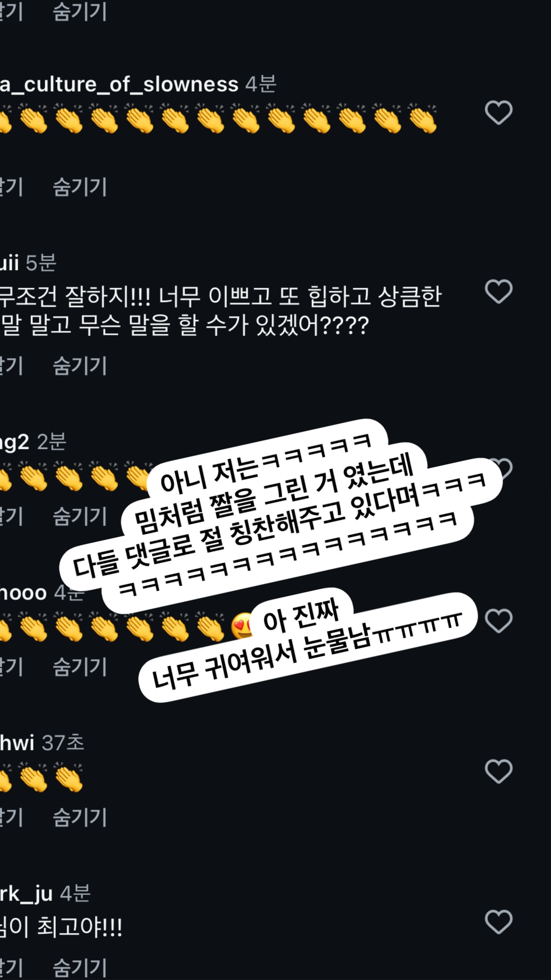Tap the topmost 숨기기 link
The height and width of the screenshot is (980, 551).
coord(80,11)
